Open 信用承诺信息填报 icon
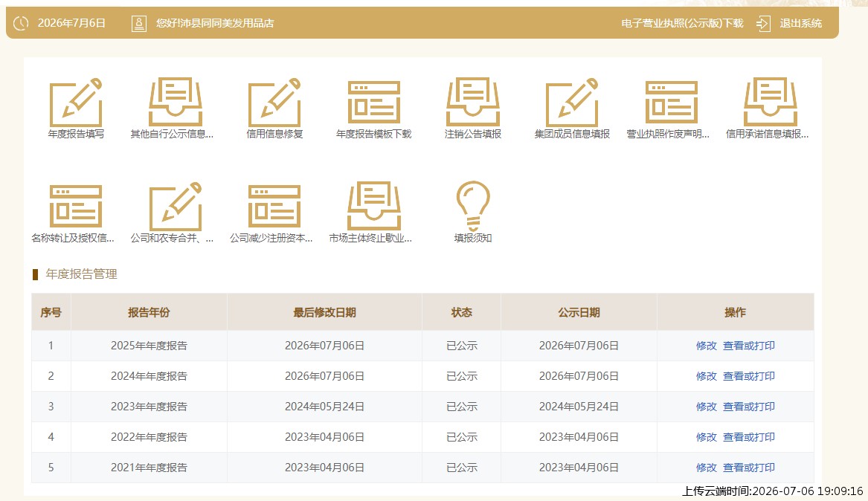Viewport: 868px width, 501px height. click(770, 103)
